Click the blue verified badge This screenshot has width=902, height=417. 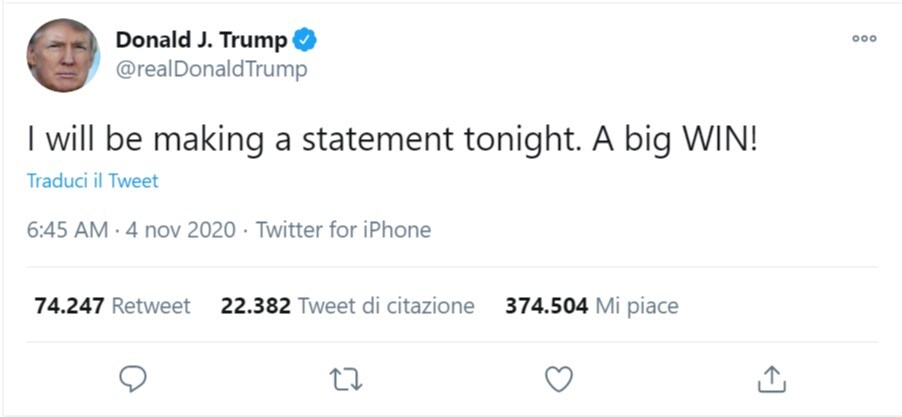(x=305, y=40)
